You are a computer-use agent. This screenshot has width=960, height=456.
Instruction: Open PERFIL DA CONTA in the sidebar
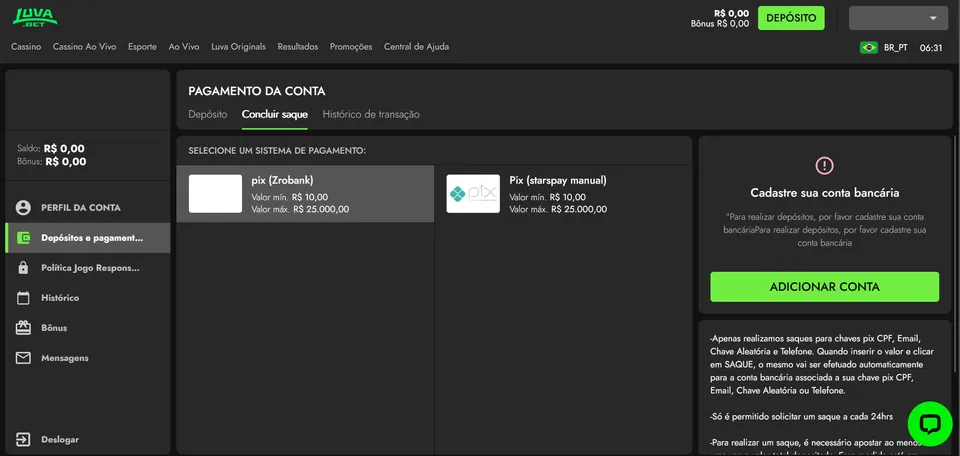coord(87,207)
